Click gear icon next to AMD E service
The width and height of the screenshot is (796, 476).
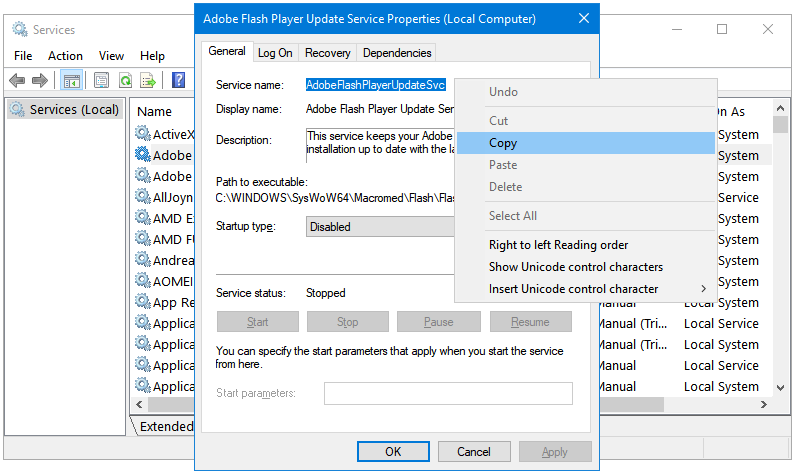point(143,218)
